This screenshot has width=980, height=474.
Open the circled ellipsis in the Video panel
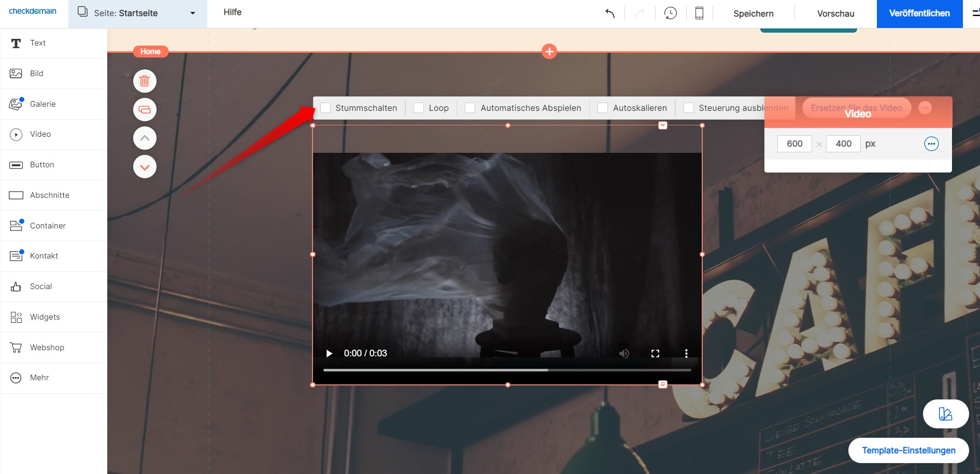pyautogui.click(x=931, y=144)
